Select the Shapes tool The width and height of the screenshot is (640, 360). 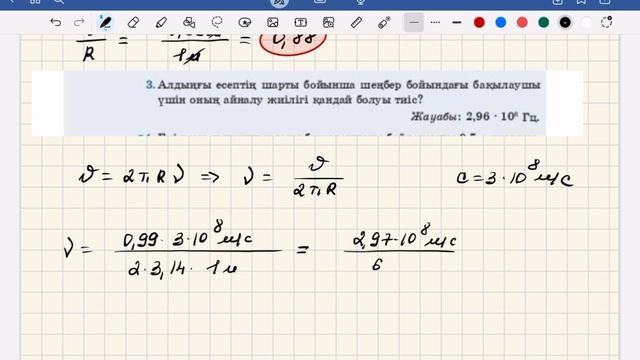[x=189, y=22]
